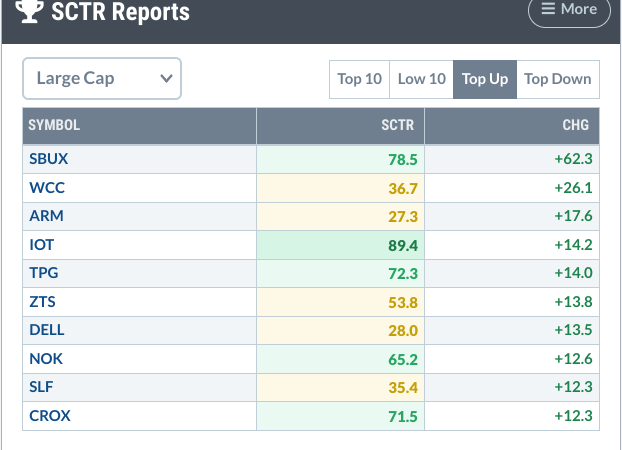
Task: Switch to the Low 10 tab
Action: (421, 79)
